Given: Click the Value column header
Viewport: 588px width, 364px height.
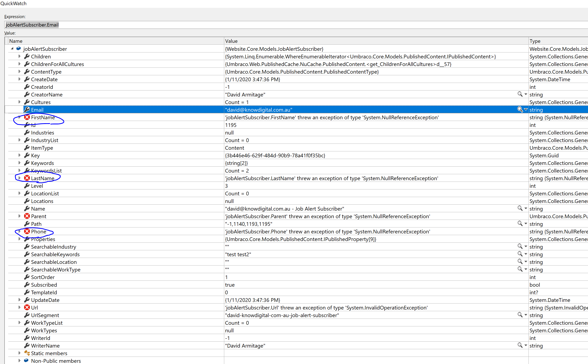Looking at the screenshot, I should [376, 41].
